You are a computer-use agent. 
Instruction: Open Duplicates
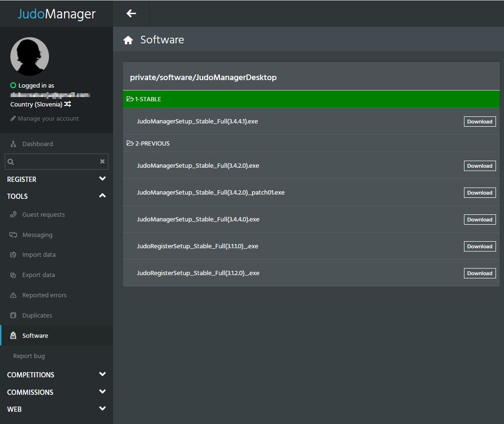37,315
